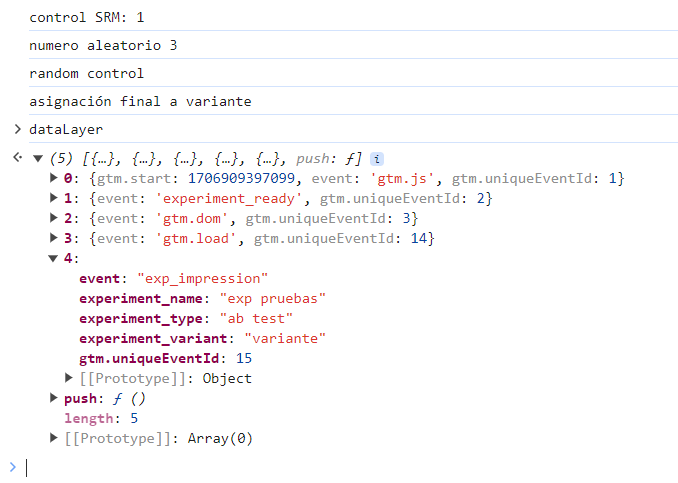
Task: Click the experiment_name property key
Action: (x=141, y=298)
